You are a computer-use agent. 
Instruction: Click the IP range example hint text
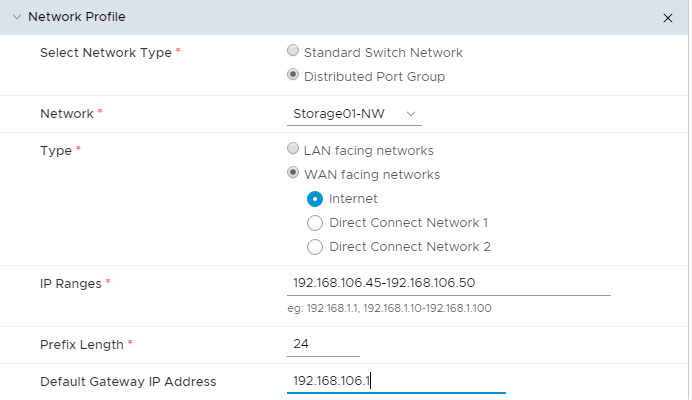click(388, 308)
